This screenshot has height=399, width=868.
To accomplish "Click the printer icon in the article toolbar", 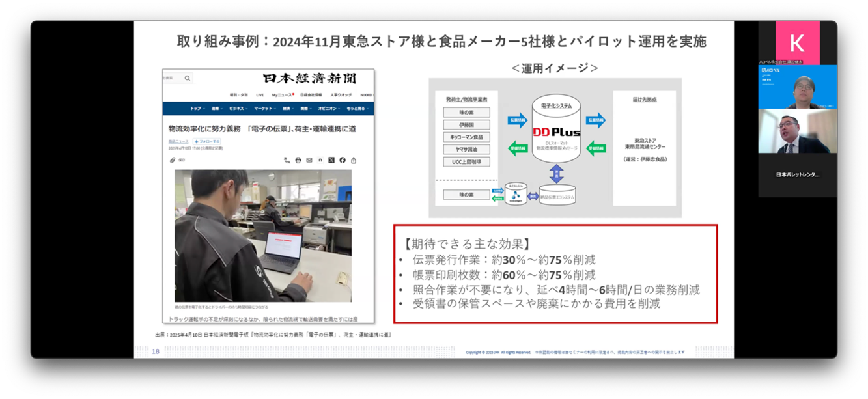I will (298, 159).
